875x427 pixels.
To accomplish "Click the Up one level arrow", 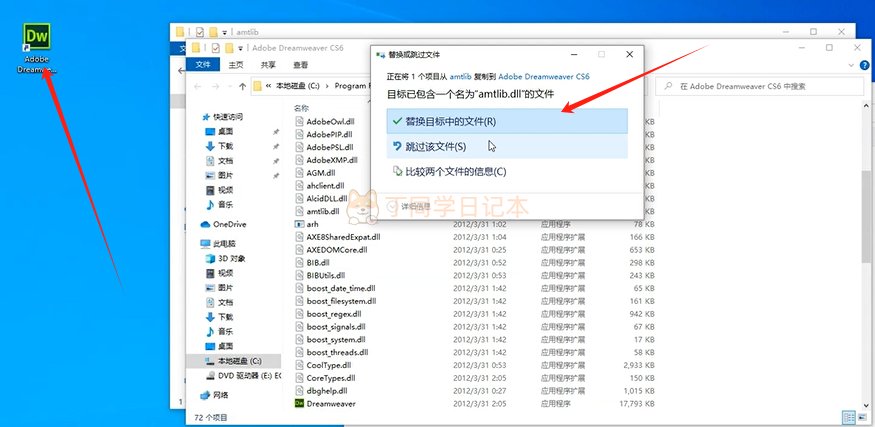I will click(242, 87).
